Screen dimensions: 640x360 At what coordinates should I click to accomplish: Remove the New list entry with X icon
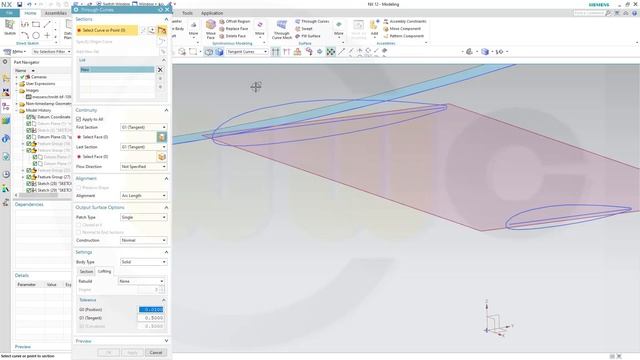(x=160, y=70)
